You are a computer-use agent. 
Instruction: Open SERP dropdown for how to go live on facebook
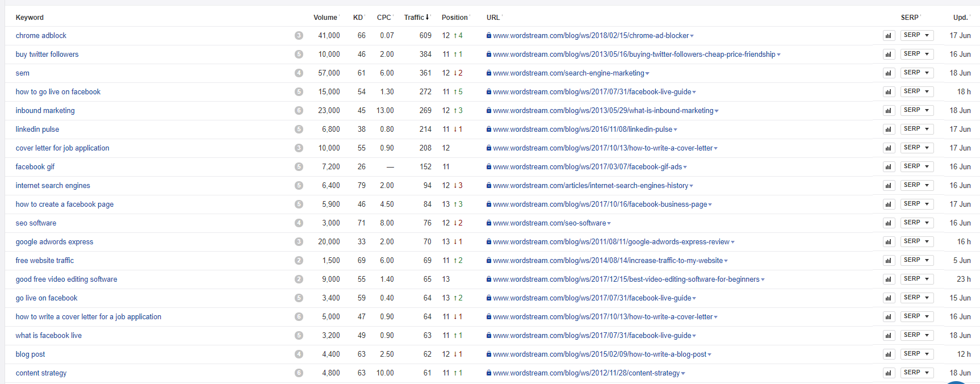click(917, 91)
